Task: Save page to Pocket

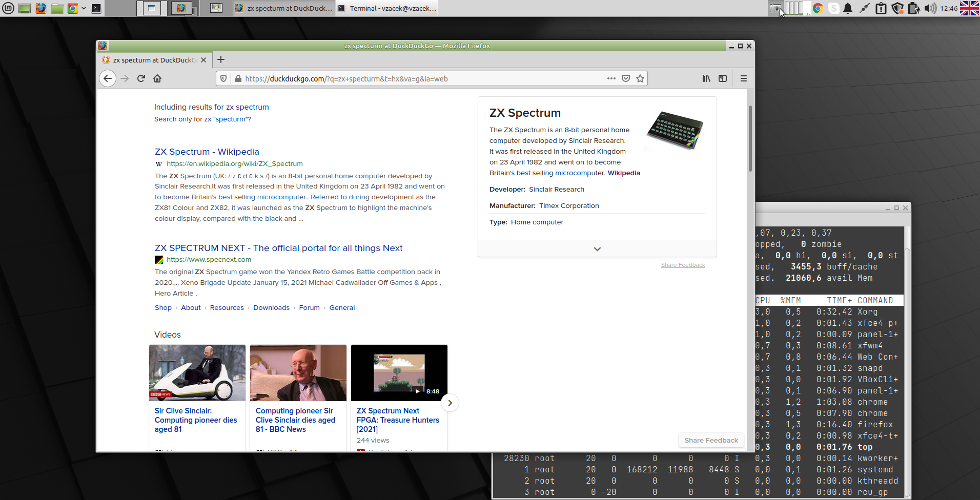Action: (626, 78)
